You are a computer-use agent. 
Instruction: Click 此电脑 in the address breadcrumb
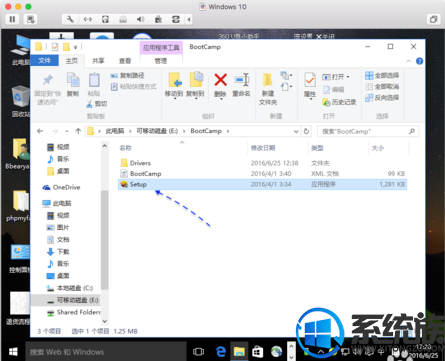[x=115, y=131]
